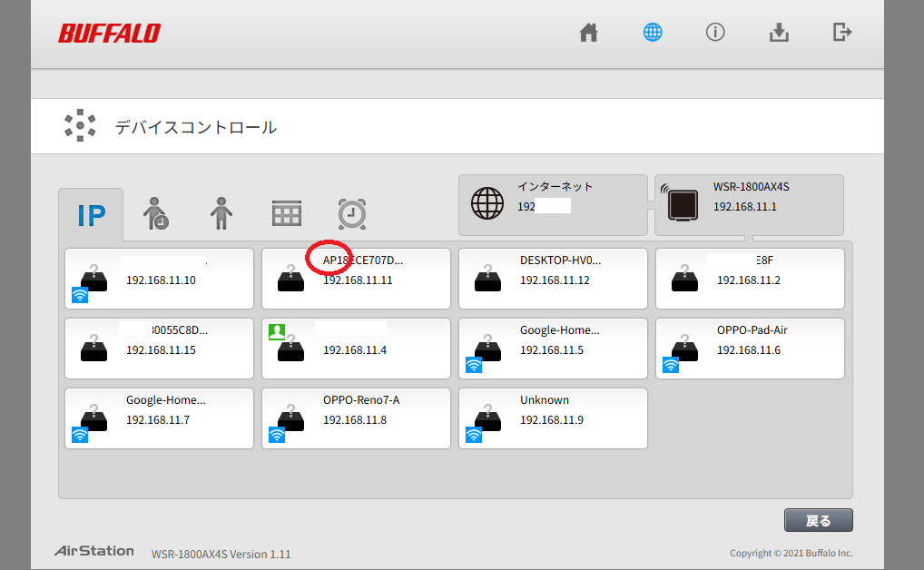Go to the home icon in header
Screen dimensions: 924x570
[588, 33]
